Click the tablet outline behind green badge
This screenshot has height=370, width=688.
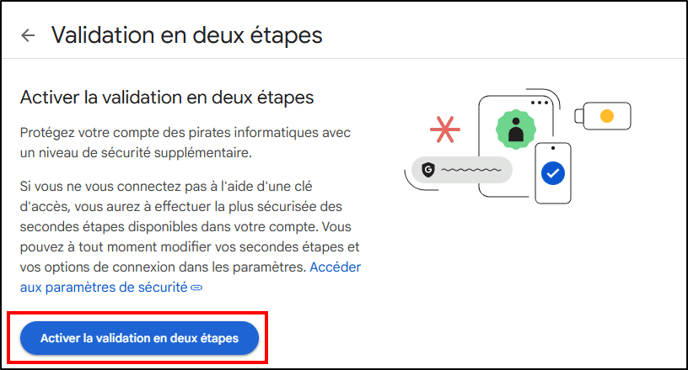tap(516, 146)
